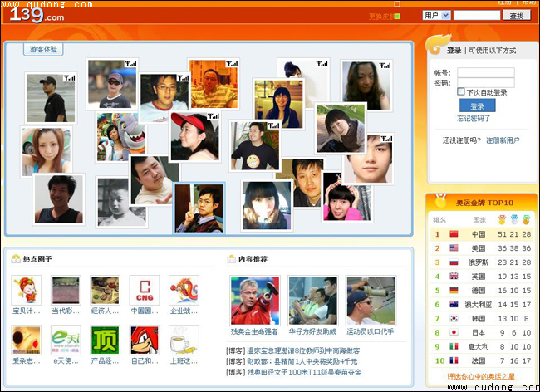Click the Japan flag in medal ranking

(x=454, y=332)
